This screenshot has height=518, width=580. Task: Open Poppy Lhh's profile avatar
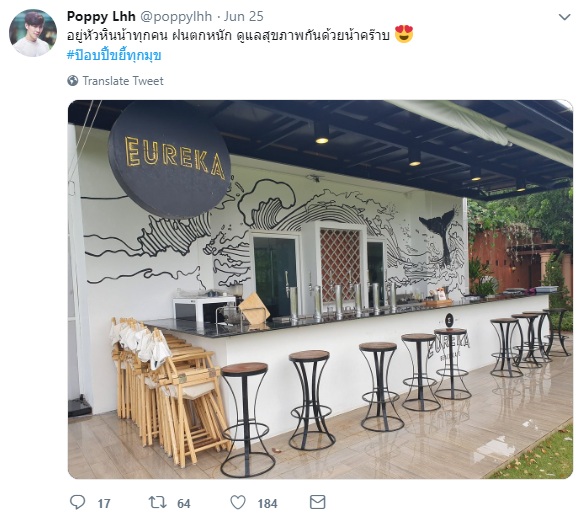[33, 33]
